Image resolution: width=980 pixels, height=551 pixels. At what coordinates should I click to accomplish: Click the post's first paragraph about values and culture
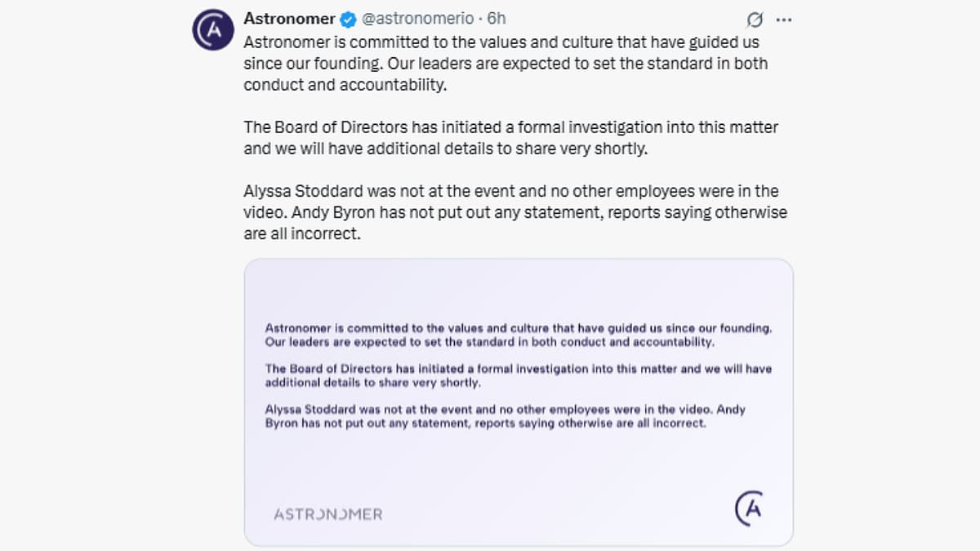[506, 63]
